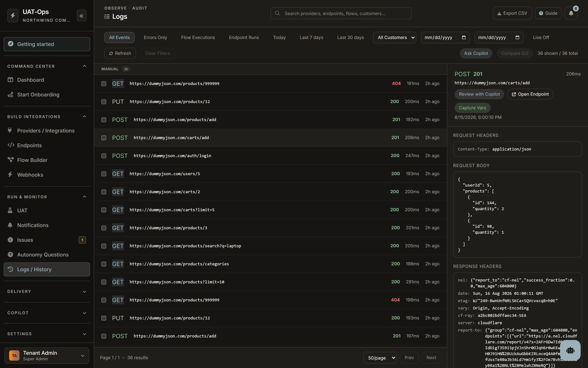This screenshot has width=588, height=368.
Task: Open the 50/page size dropdown
Action: click(380, 358)
